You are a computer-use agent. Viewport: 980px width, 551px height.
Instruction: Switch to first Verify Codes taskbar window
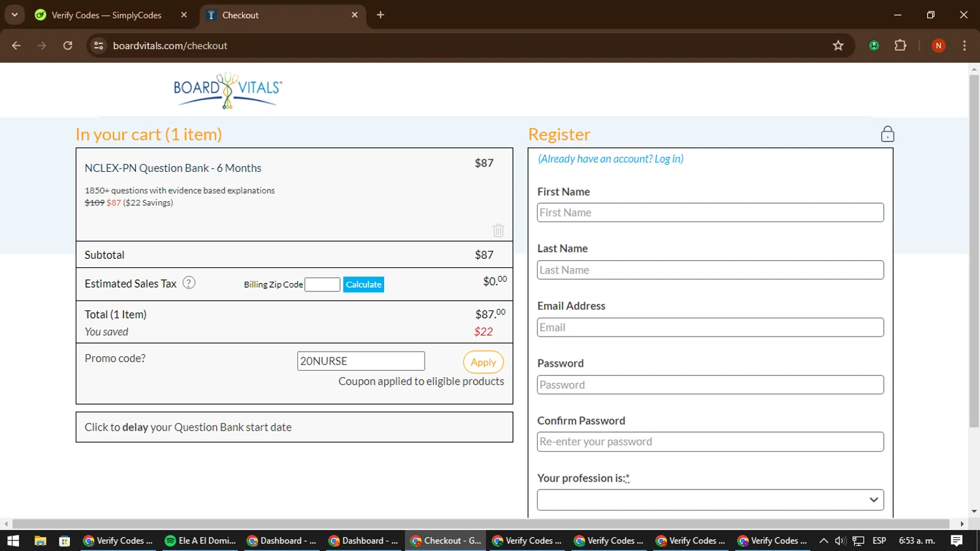tap(118, 541)
